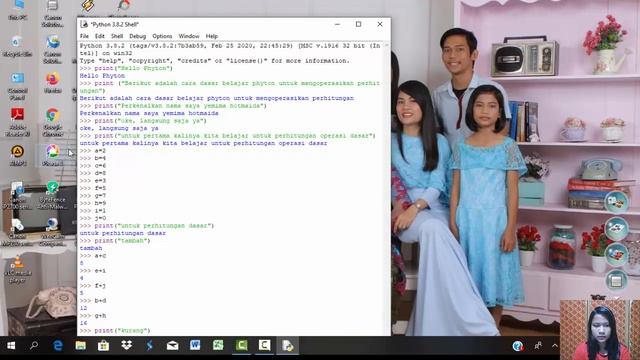Open the Options menu
Viewport: 640px width, 360px height.
162,36
